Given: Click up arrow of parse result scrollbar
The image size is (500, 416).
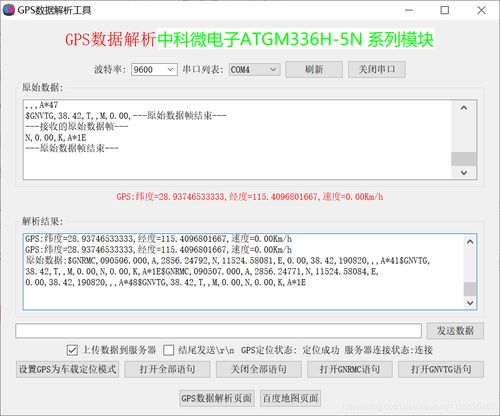Looking at the screenshot, I should (470, 242).
